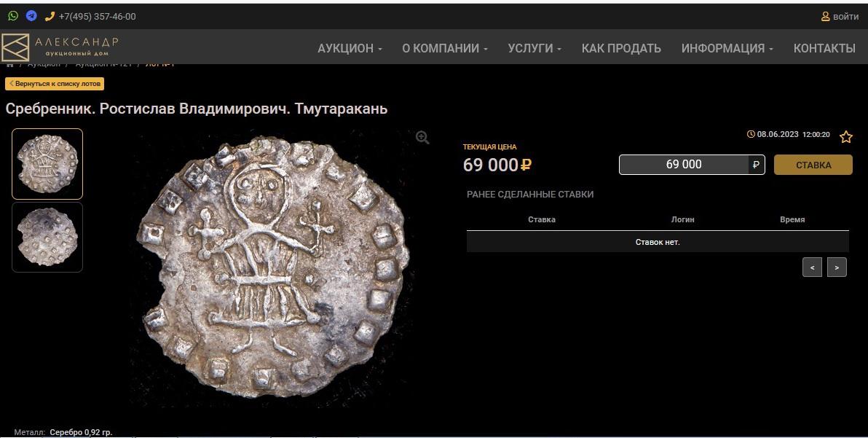Add lot to favorites with star icon
This screenshot has width=868, height=438.
coord(846,137)
